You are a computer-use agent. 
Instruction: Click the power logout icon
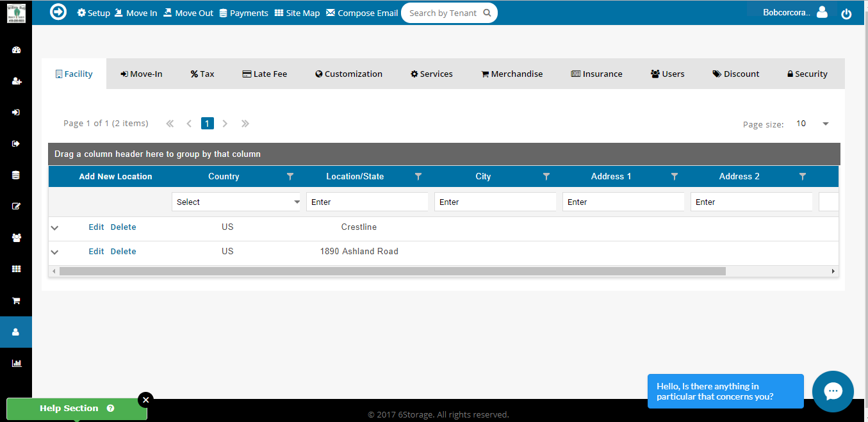pos(846,13)
